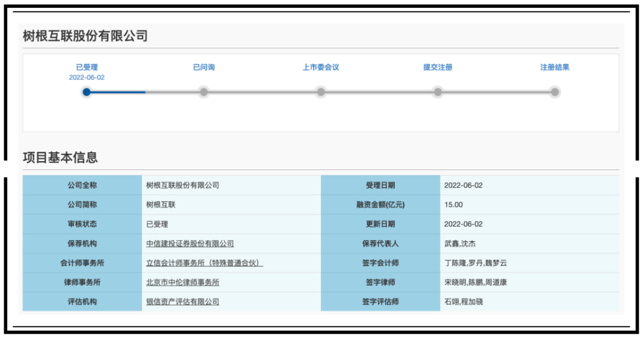Click the 评估机构 header cell

click(82, 301)
